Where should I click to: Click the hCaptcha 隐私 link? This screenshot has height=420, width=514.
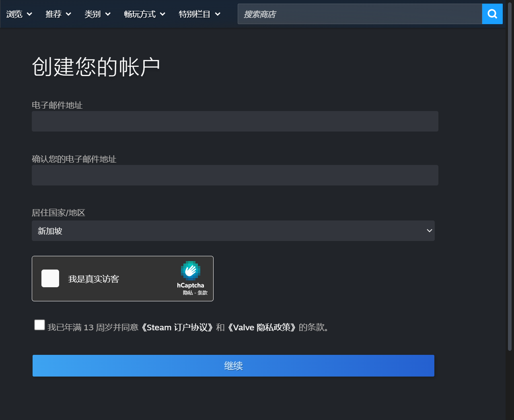click(x=188, y=293)
